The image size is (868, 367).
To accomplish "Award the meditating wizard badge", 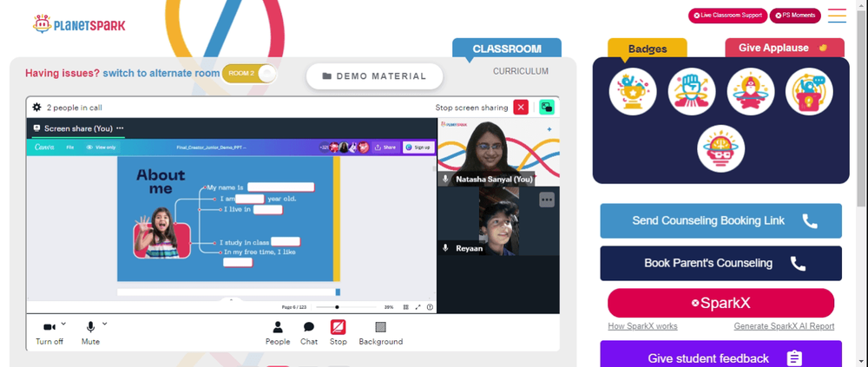I will tap(751, 91).
